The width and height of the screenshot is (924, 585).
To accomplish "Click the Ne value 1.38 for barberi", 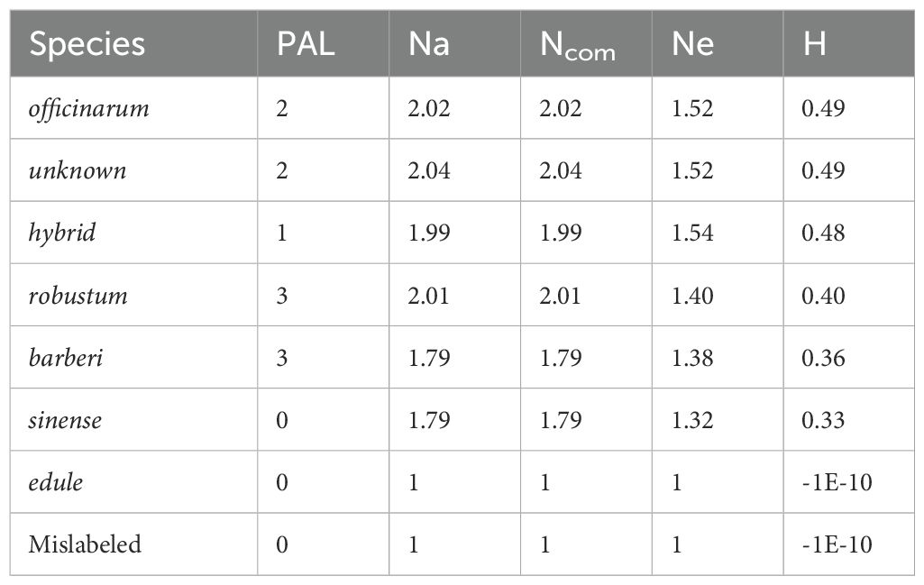I will coord(692,358).
